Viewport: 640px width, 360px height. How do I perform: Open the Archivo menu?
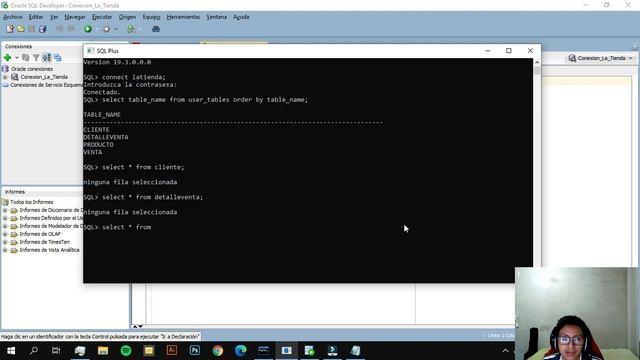click(x=13, y=17)
